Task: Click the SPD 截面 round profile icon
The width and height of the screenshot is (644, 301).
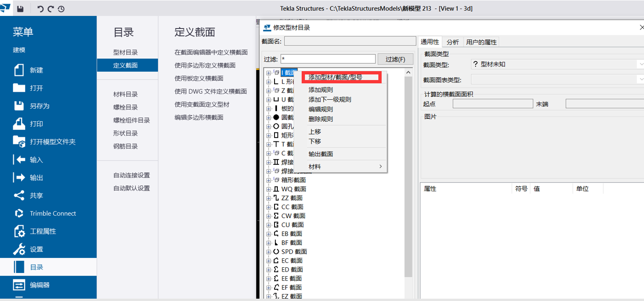Action: pos(276,251)
